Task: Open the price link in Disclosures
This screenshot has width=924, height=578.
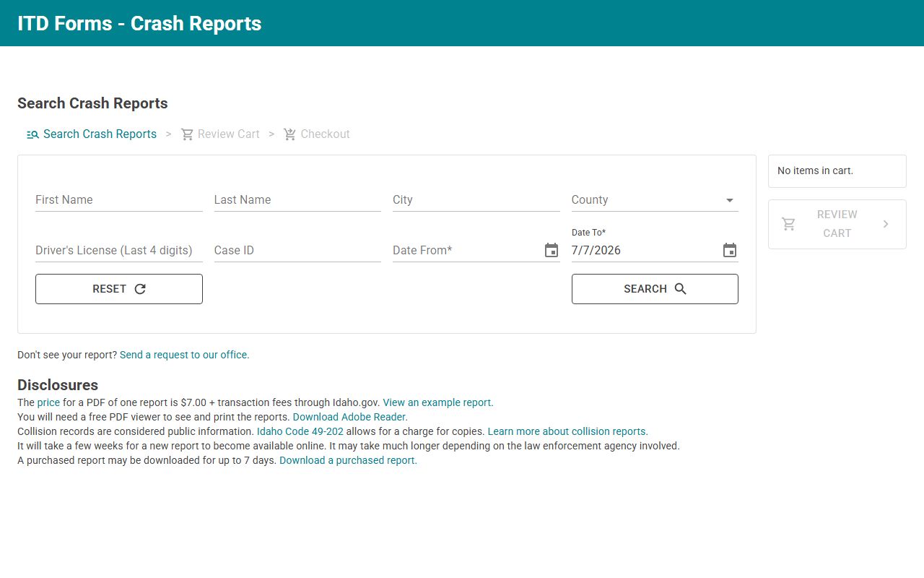Action: (x=48, y=402)
